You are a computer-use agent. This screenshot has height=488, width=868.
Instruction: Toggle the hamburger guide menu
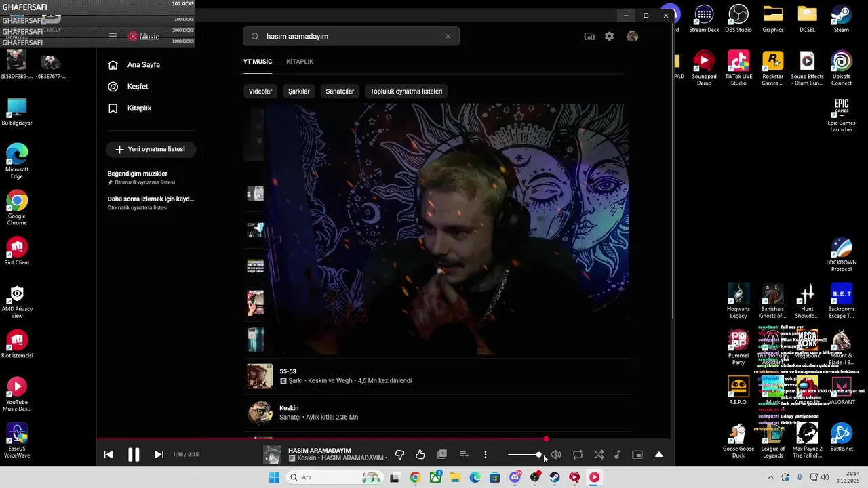[x=113, y=37]
